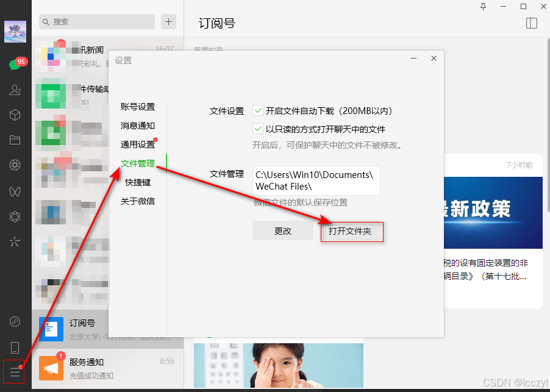Select 账号设置 settings tab
550x392 pixels.
pyautogui.click(x=138, y=107)
